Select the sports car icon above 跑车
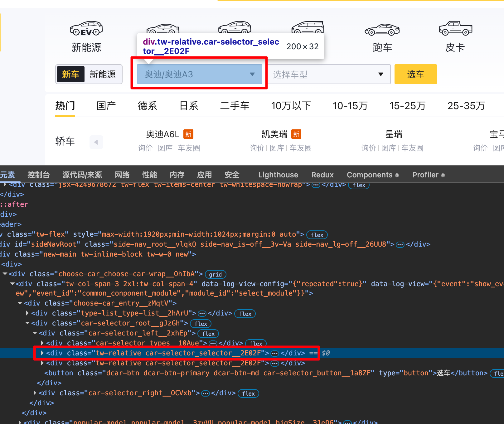 [382, 30]
